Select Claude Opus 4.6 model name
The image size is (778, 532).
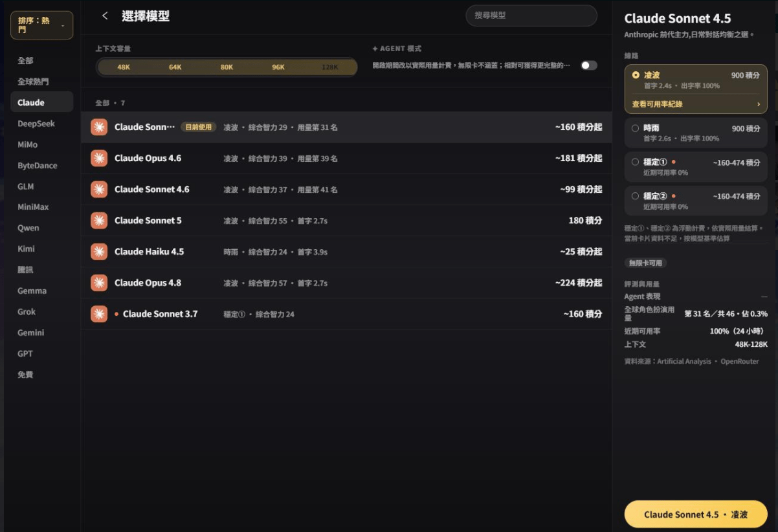coord(148,158)
